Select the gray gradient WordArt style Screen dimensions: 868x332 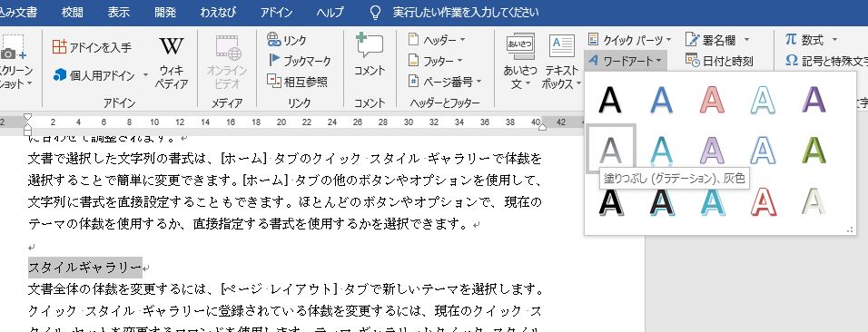point(610,148)
